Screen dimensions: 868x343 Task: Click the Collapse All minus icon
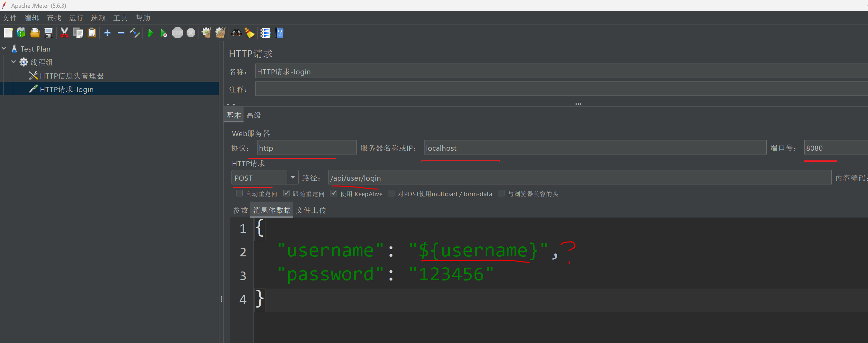[121, 33]
